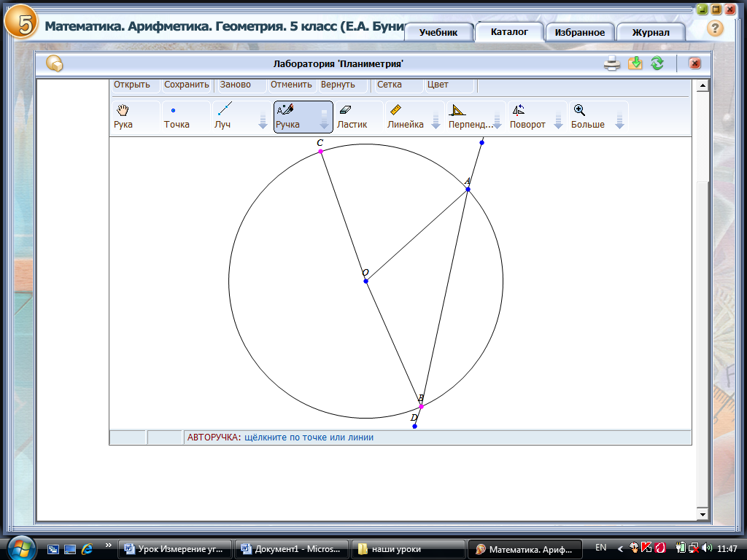
Task: Switch to Урок Измерение уг... taskbar item
Action: 174,549
